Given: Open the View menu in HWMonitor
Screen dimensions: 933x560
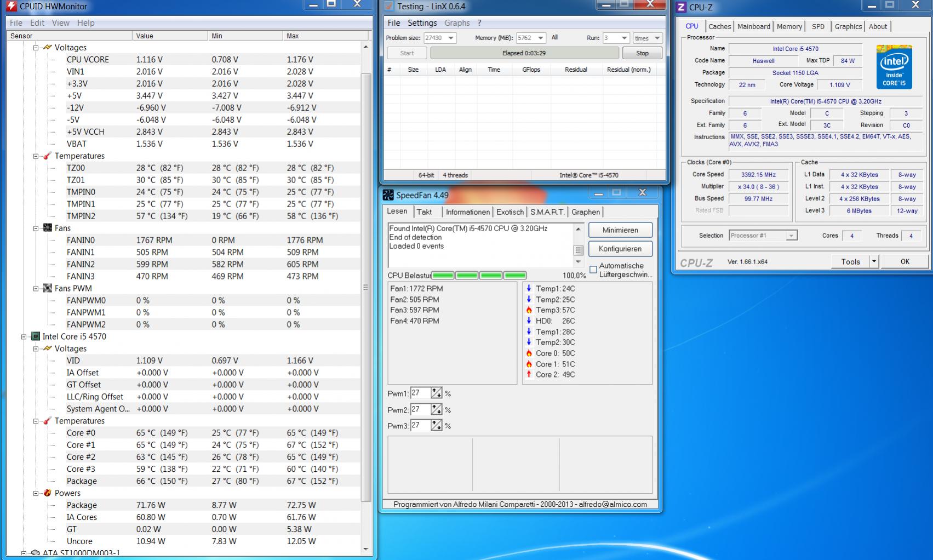Looking at the screenshot, I should tap(60, 23).
